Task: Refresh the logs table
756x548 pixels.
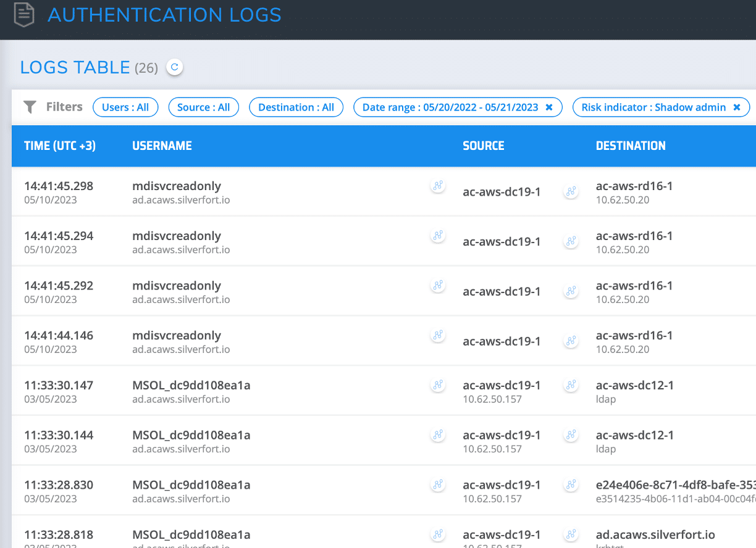Action: [x=174, y=67]
